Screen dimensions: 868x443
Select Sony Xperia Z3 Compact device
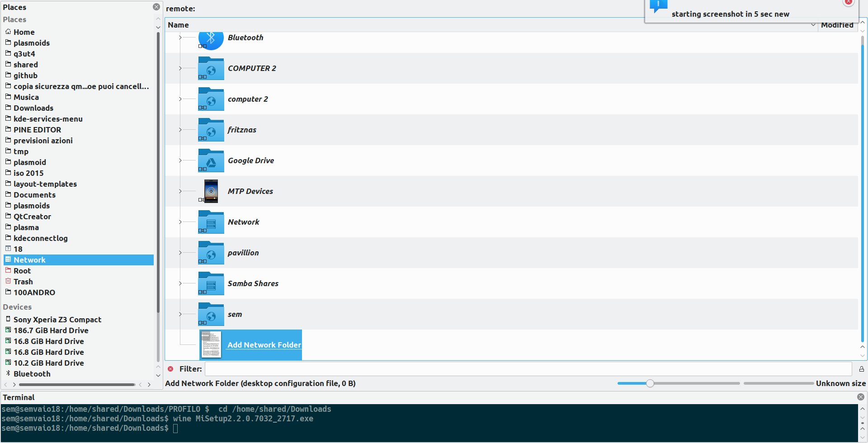(x=57, y=320)
